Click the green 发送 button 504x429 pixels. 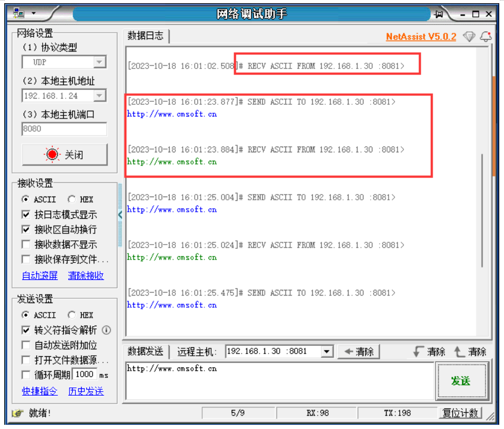coord(461,381)
